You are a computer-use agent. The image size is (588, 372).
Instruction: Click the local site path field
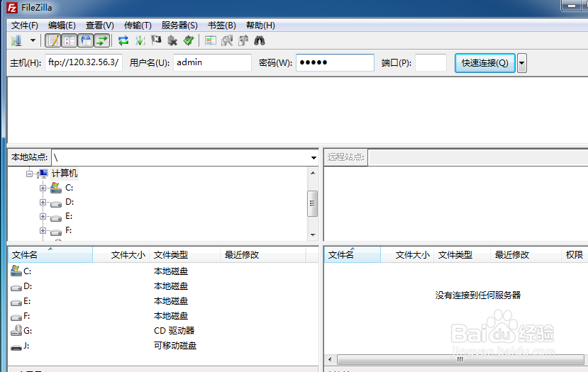coord(181,158)
